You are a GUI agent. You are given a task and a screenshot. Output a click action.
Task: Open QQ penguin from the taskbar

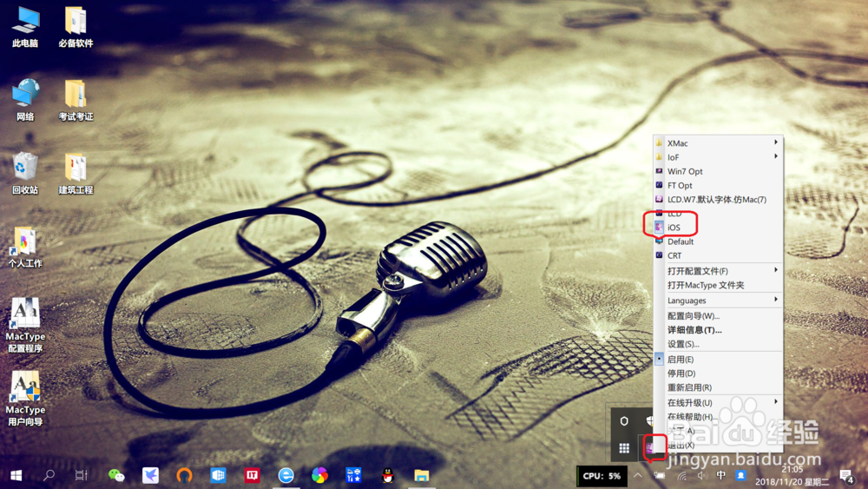387,476
